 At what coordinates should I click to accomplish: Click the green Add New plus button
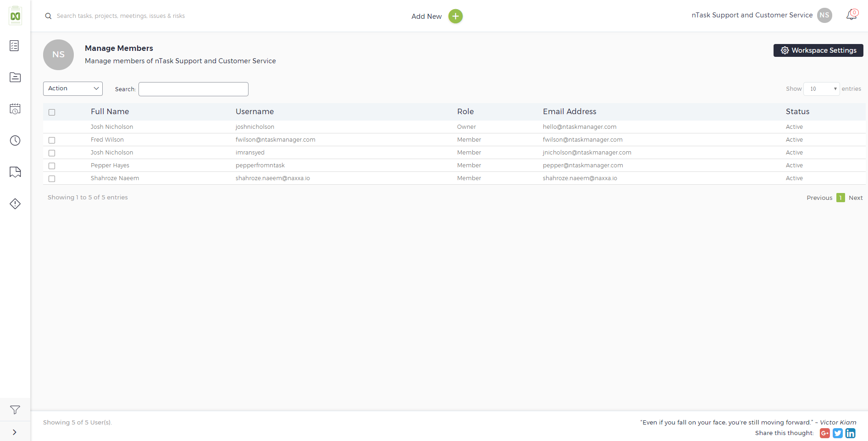[455, 17]
